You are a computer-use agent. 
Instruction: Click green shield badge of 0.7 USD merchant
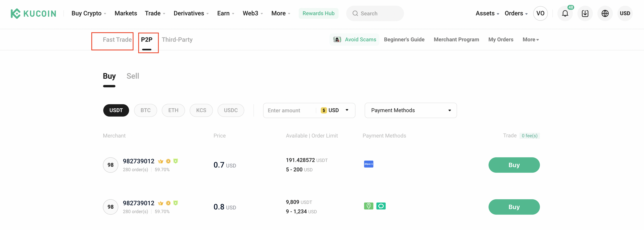(x=175, y=161)
